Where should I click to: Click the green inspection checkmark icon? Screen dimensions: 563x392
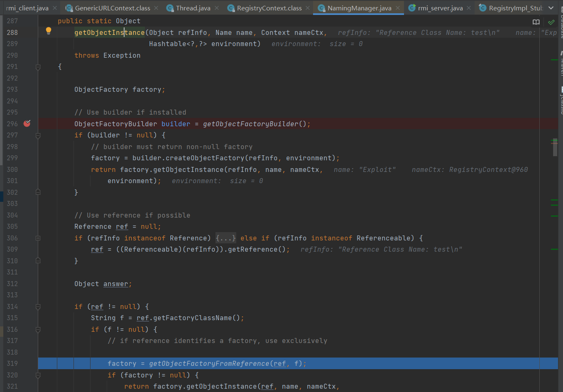(x=551, y=22)
